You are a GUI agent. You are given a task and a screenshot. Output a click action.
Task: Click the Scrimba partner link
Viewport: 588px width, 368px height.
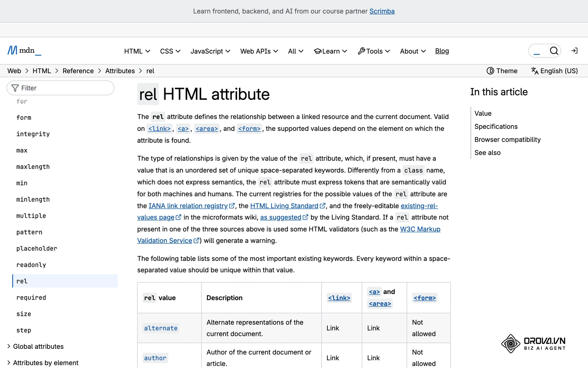point(382,11)
